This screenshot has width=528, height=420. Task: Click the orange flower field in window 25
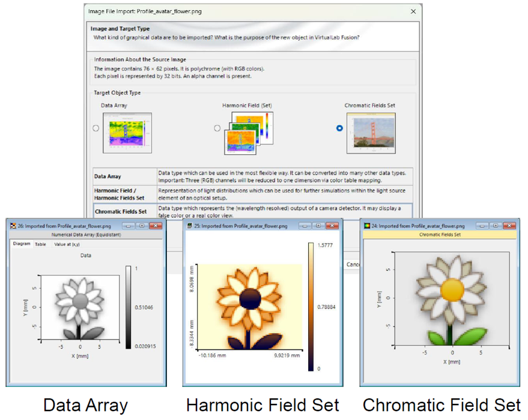coord(249,307)
